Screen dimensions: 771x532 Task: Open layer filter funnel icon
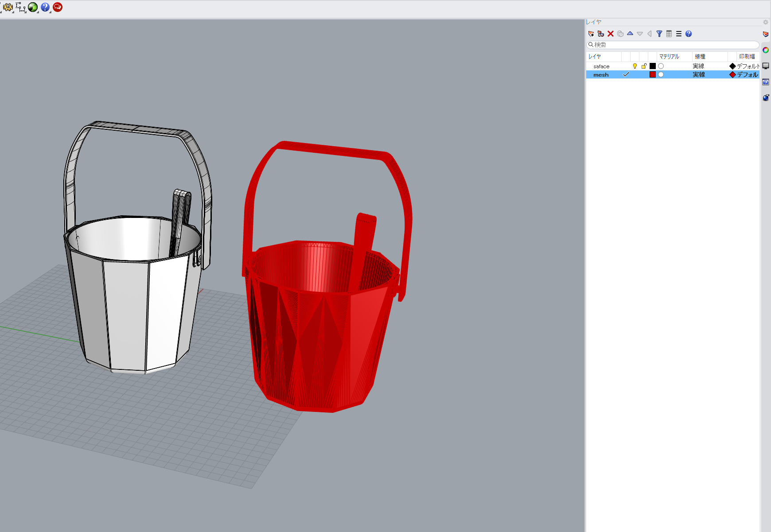(659, 34)
